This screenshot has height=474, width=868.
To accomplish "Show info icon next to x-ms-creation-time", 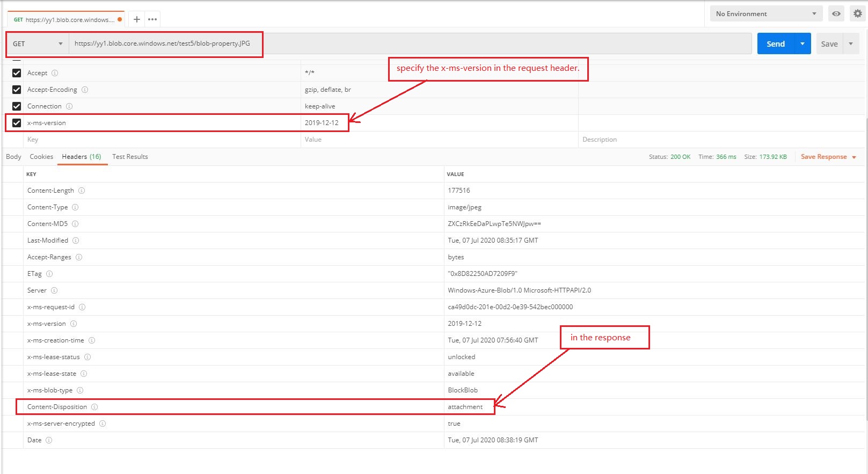I will [x=92, y=340].
